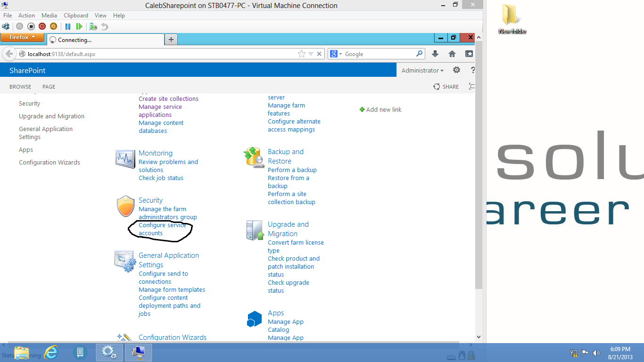Click the Action Center flag tray icon

click(585, 353)
